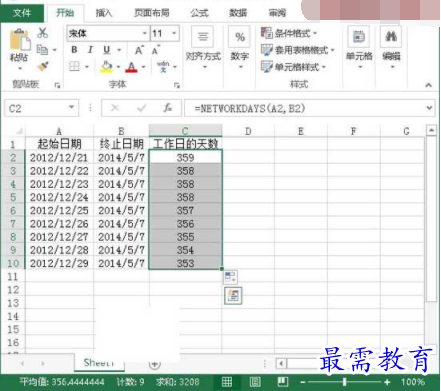Open the font size dropdown 11
This screenshot has width=441, height=391.
[x=174, y=33]
